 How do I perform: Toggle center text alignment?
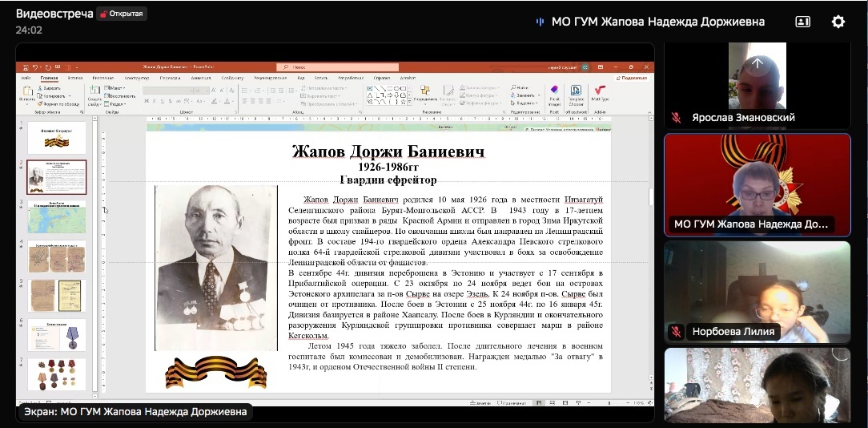coord(252,101)
